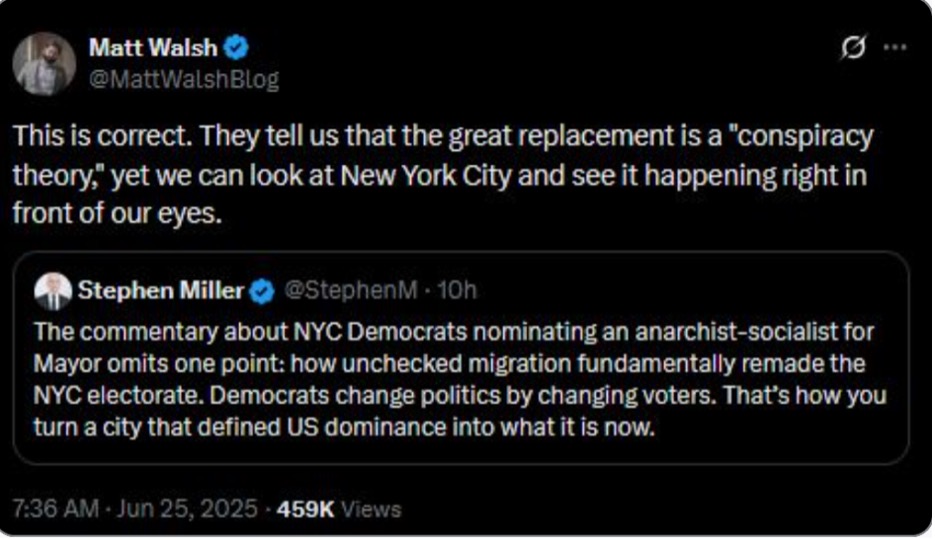Click main tweet text starting 'This is correct'
This screenshot has width=935, height=540.
point(443,175)
